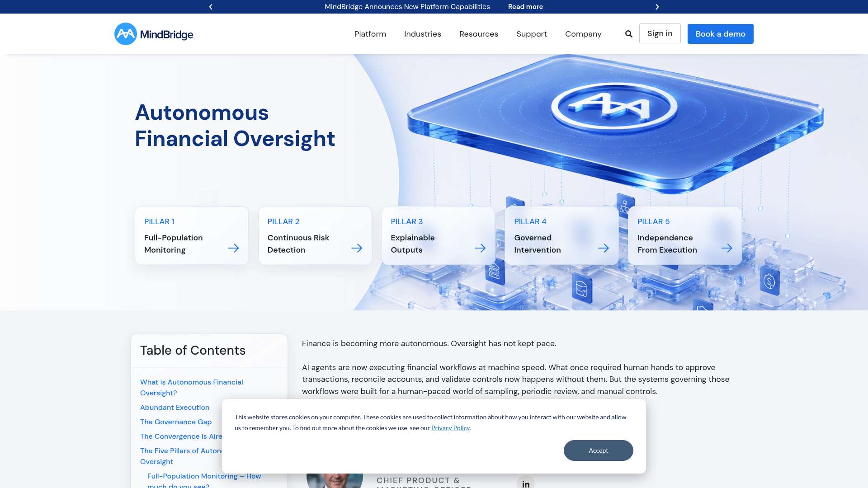Viewport: 868px width, 488px height.
Task: Open the Company menu
Action: (583, 34)
